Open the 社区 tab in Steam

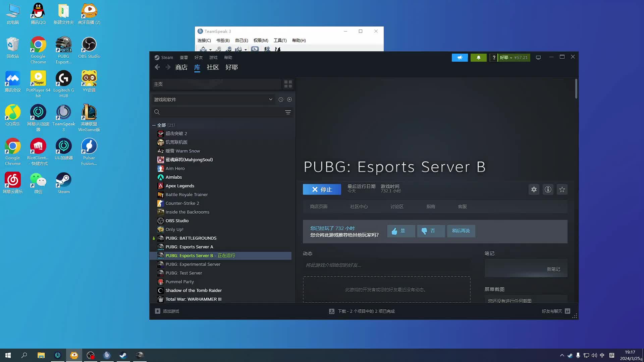pos(213,67)
